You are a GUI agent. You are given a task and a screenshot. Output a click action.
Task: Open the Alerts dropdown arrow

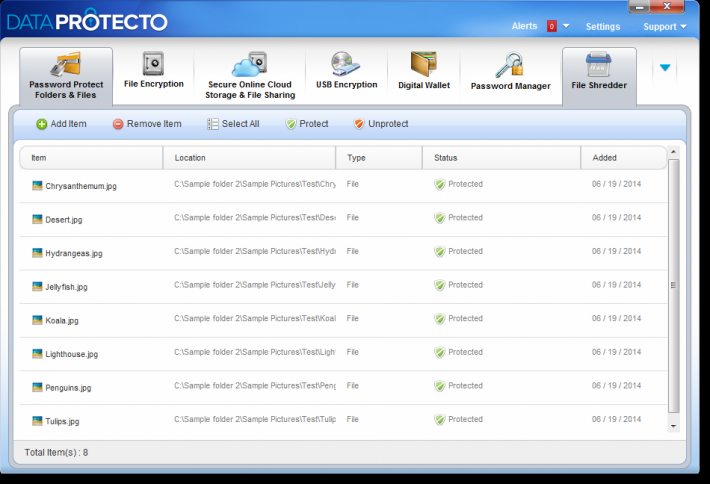(566, 26)
